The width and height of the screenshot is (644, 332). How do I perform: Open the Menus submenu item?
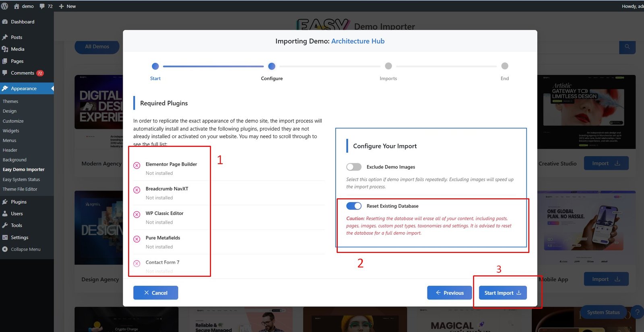(x=9, y=140)
